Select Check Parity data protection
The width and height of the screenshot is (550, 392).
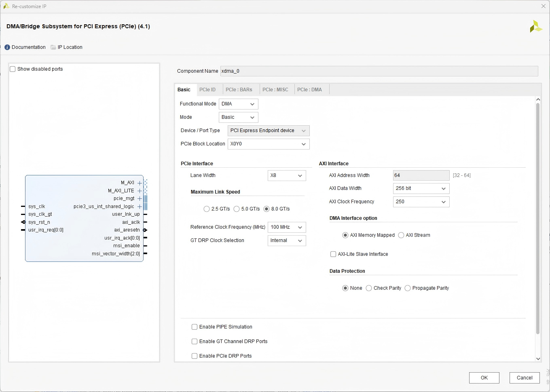[x=369, y=288]
